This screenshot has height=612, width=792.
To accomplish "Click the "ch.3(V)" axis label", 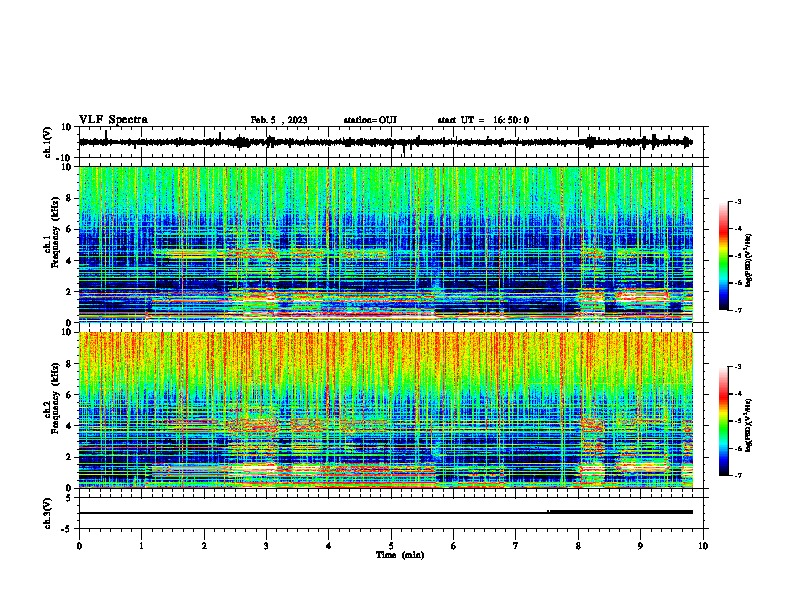I will coord(48,514).
